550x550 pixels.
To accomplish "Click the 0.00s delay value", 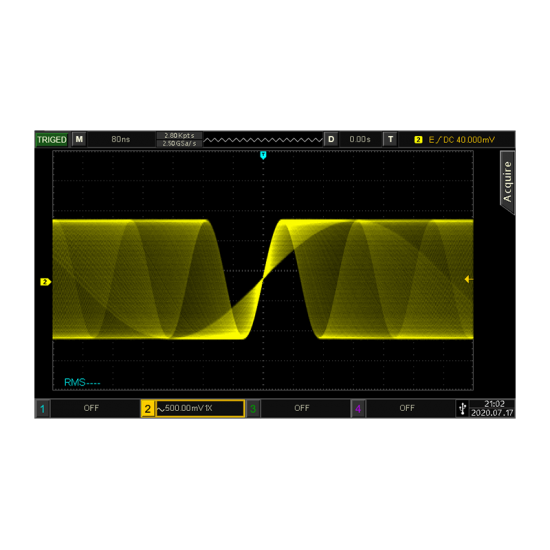I will (360, 139).
